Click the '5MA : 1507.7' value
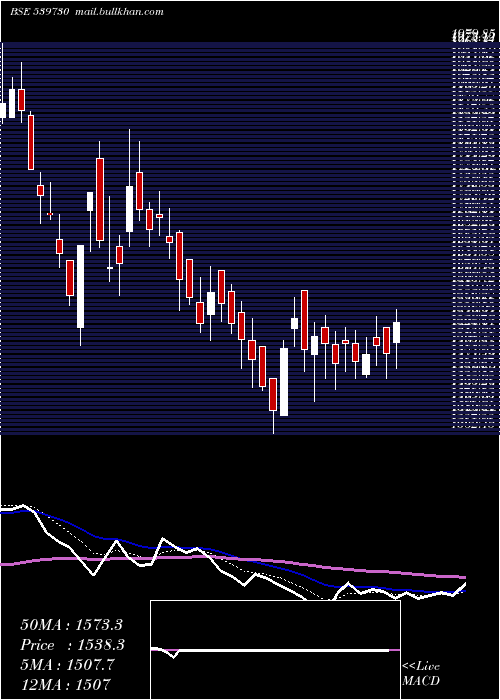This screenshot has width=500, height=700. 68,665
